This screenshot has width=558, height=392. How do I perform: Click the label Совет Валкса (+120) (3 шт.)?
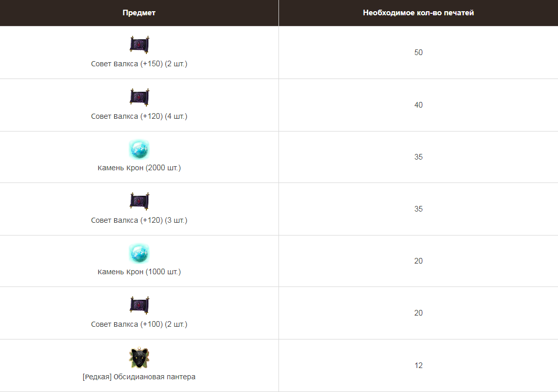139,221
